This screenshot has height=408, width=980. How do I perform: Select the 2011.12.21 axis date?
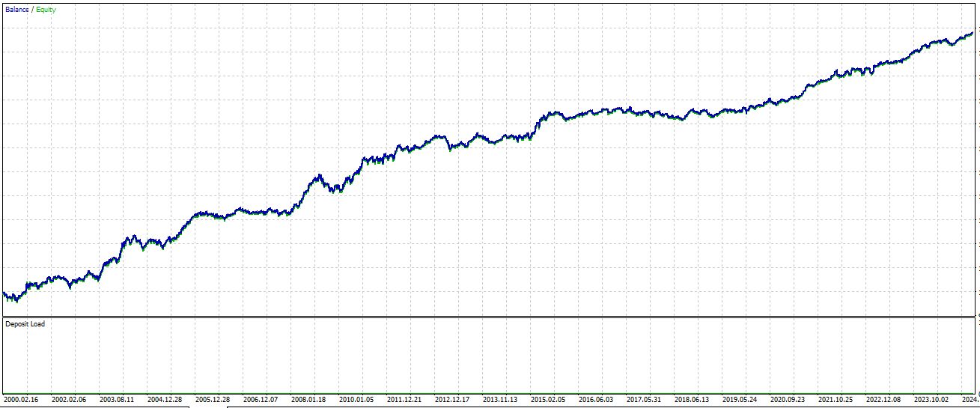pyautogui.click(x=404, y=400)
